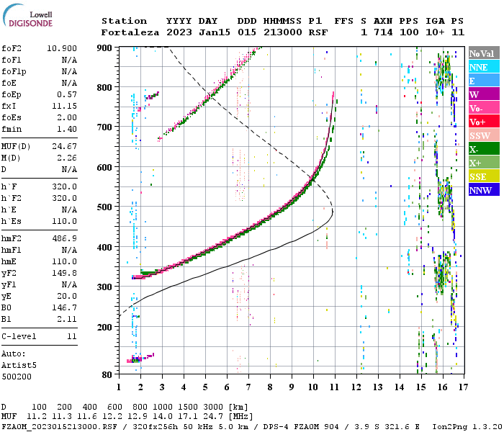This screenshot has width=504, height=432.
Task: Select the SSE yellow legend swatch
Action: point(484,176)
